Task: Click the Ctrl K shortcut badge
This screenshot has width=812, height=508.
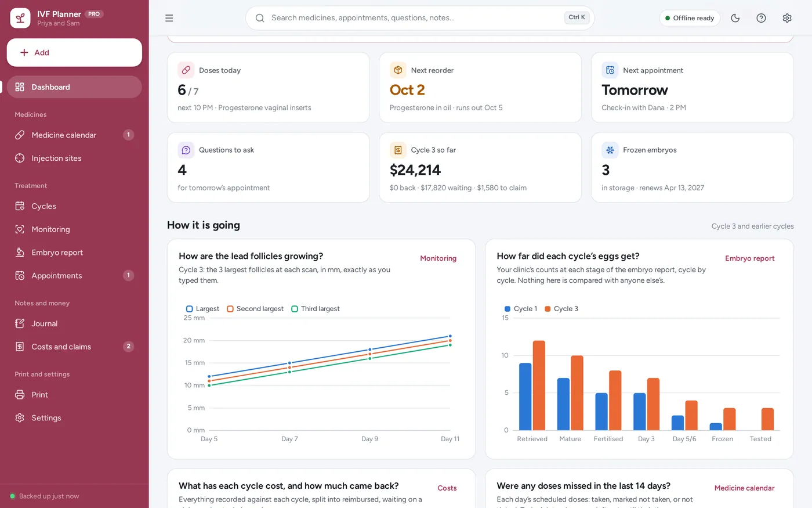Action: point(577,17)
